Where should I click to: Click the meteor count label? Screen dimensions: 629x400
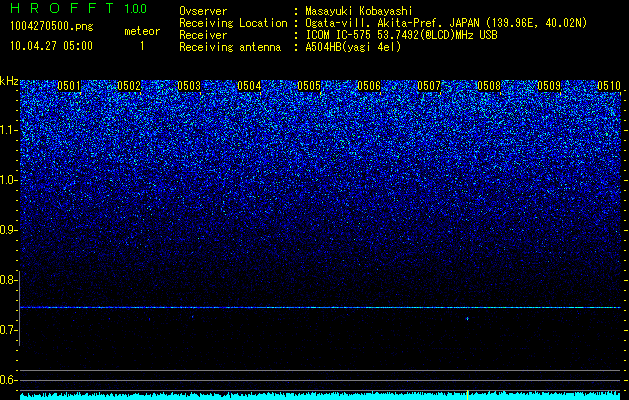[x=142, y=31]
